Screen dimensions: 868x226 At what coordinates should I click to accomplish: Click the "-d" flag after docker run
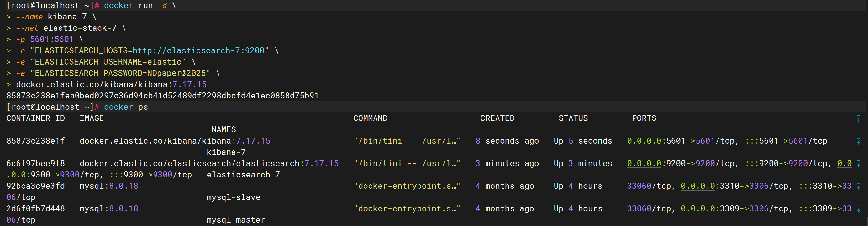pos(162,6)
